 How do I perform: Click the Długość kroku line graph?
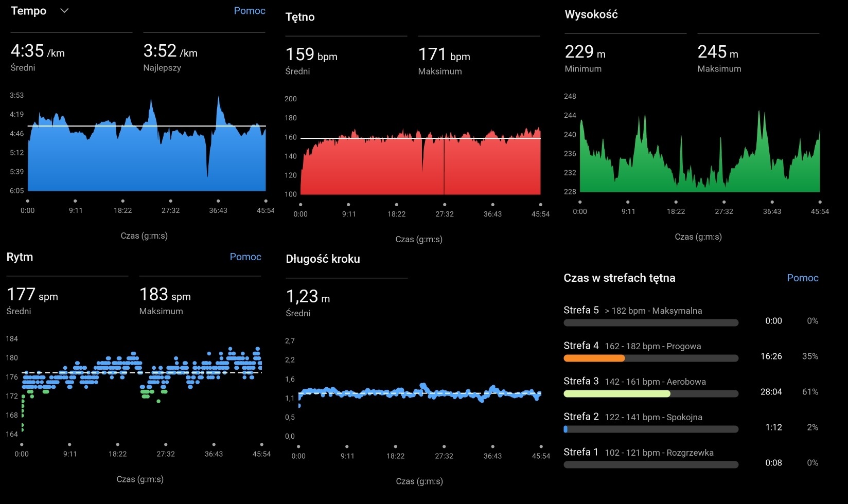click(x=419, y=393)
